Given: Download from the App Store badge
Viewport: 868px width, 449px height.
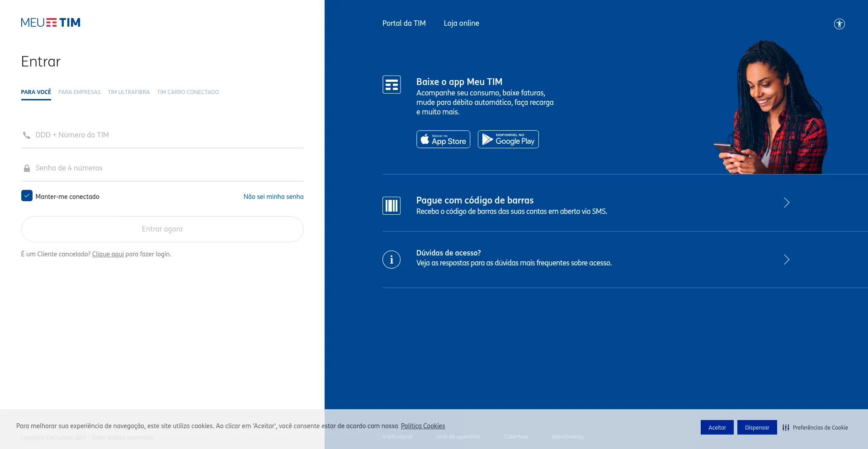Looking at the screenshot, I should (443, 139).
